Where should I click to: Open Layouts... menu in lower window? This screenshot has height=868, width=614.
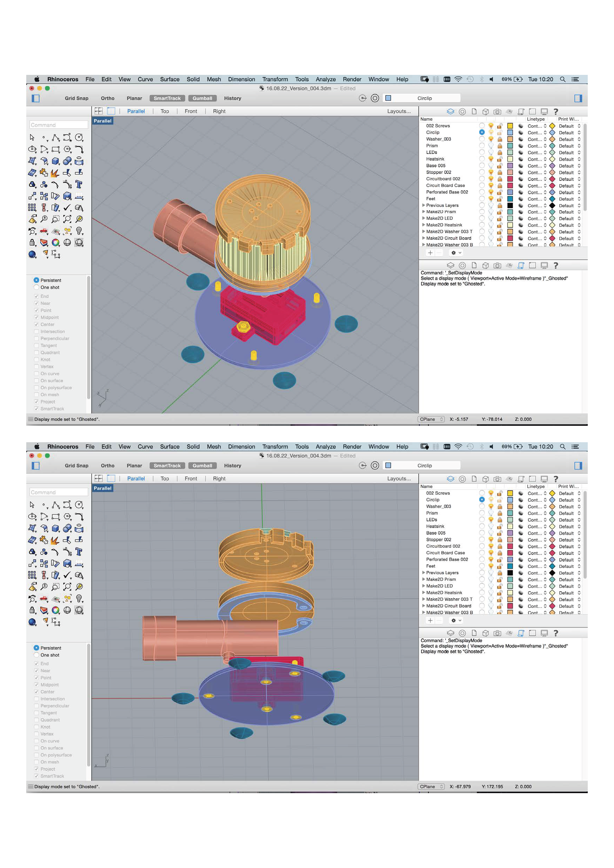399,479
